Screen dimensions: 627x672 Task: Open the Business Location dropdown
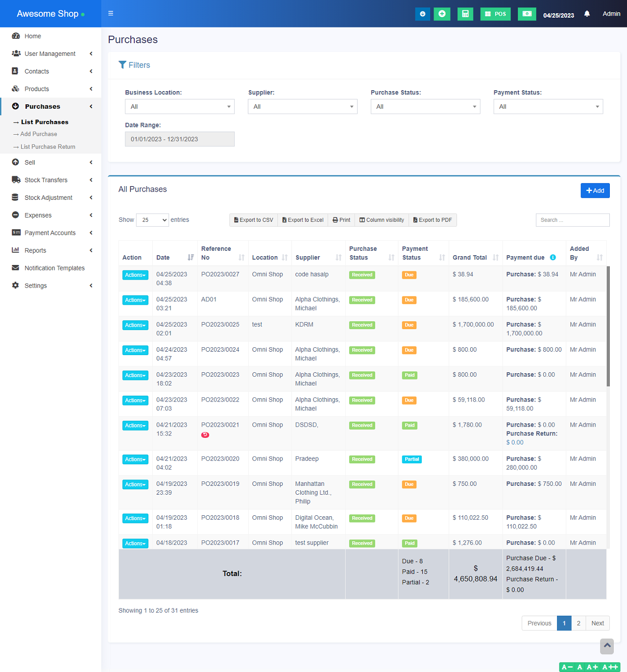tap(179, 107)
